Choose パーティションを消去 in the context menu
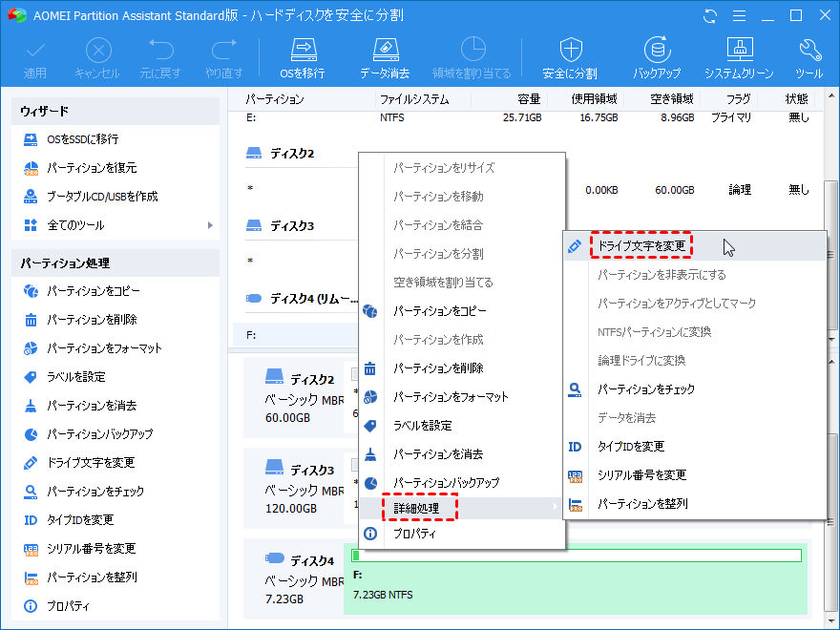Screen dimensions: 840x630 (462, 454)
